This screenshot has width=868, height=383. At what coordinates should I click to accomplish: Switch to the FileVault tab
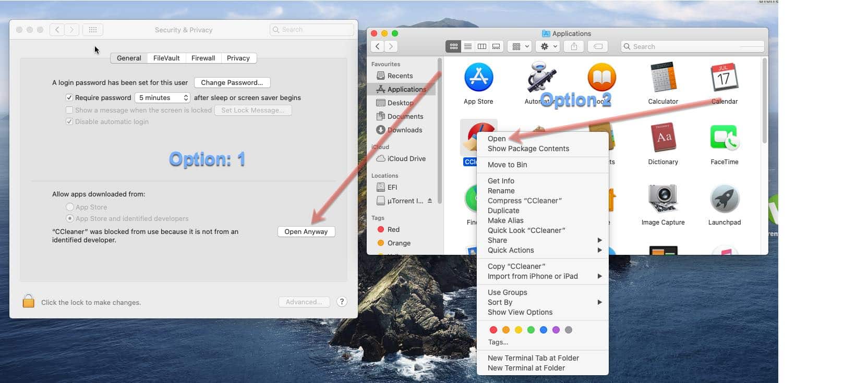click(166, 58)
